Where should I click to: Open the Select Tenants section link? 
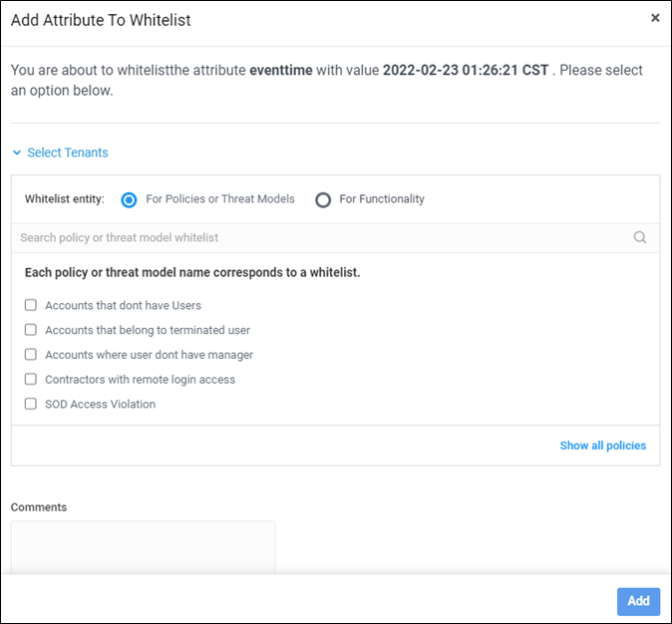click(68, 153)
